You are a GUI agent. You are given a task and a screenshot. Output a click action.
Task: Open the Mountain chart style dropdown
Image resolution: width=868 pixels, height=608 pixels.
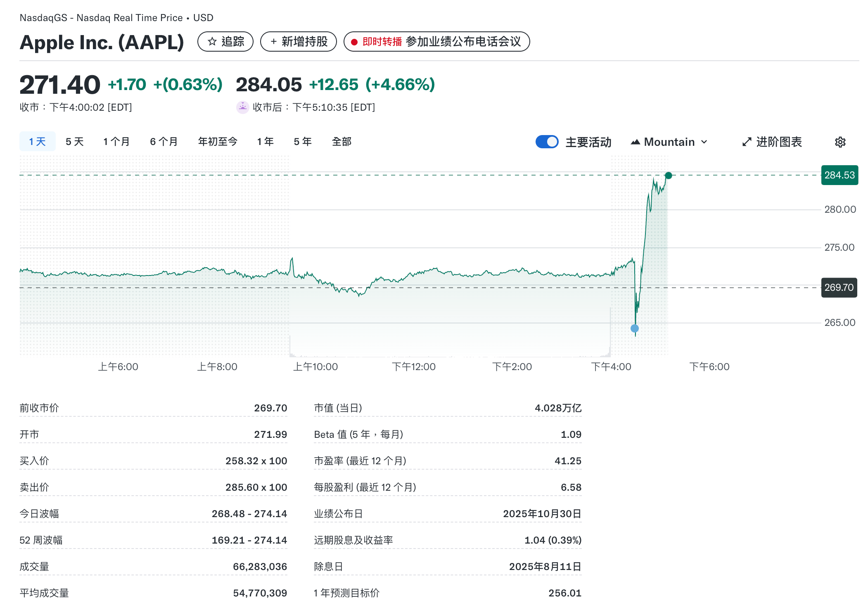tap(669, 142)
